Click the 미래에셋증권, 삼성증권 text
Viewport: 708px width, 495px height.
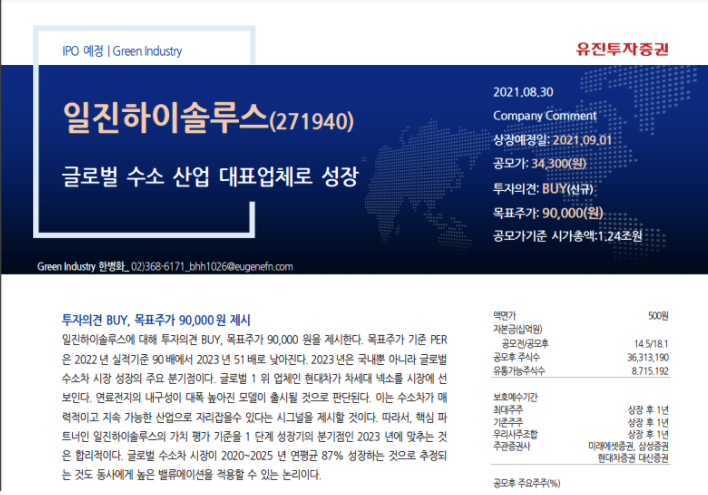pyautogui.click(x=628, y=446)
